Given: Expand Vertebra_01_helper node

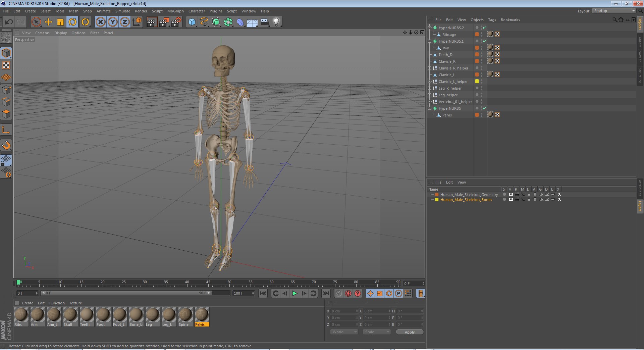Looking at the screenshot, I should click(429, 102).
